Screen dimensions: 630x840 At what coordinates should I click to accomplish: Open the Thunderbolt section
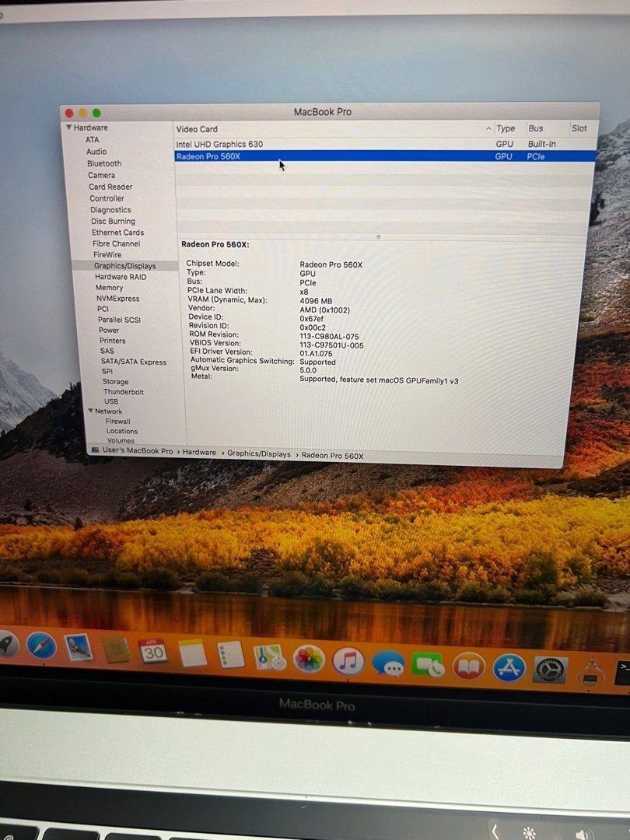point(124,391)
